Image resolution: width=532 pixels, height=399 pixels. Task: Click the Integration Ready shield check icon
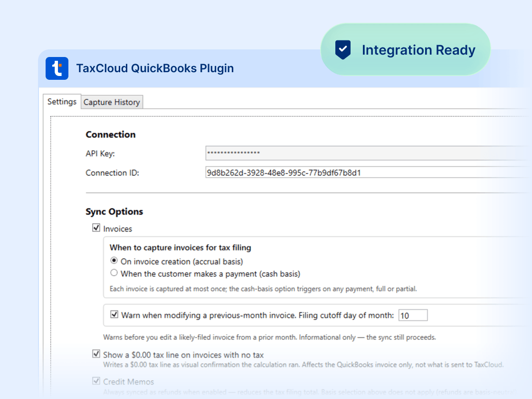pos(342,50)
